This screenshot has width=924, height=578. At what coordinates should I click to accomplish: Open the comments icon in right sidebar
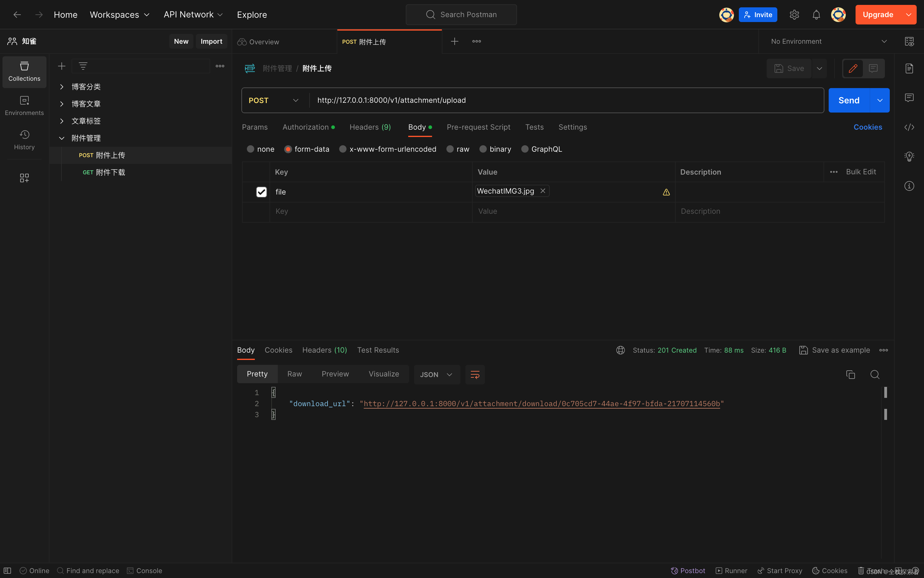click(909, 98)
